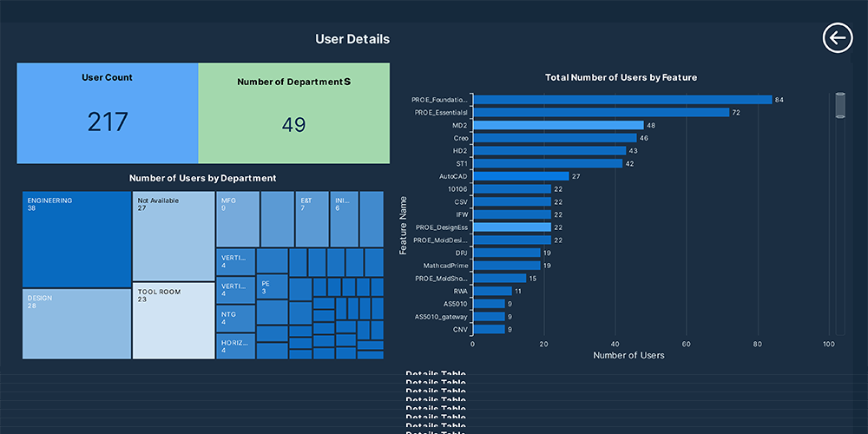Screen dimensions: 868x434
Task: Click the User Count card showing 217
Action: [108, 113]
